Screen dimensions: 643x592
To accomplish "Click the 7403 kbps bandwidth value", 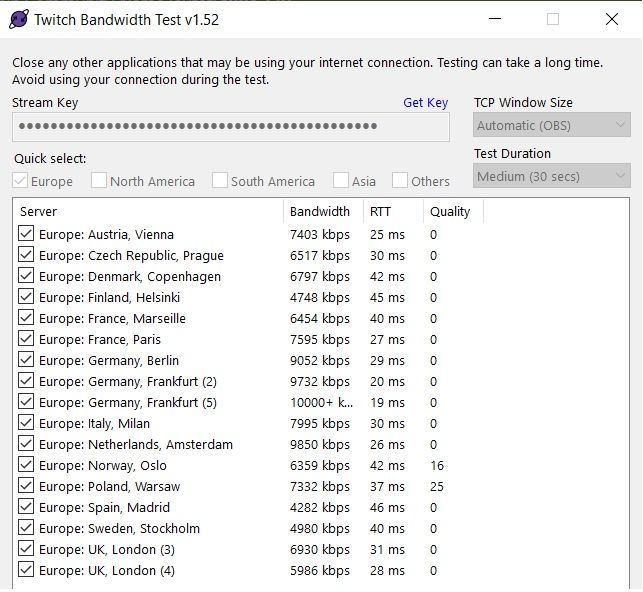I will [320, 235].
